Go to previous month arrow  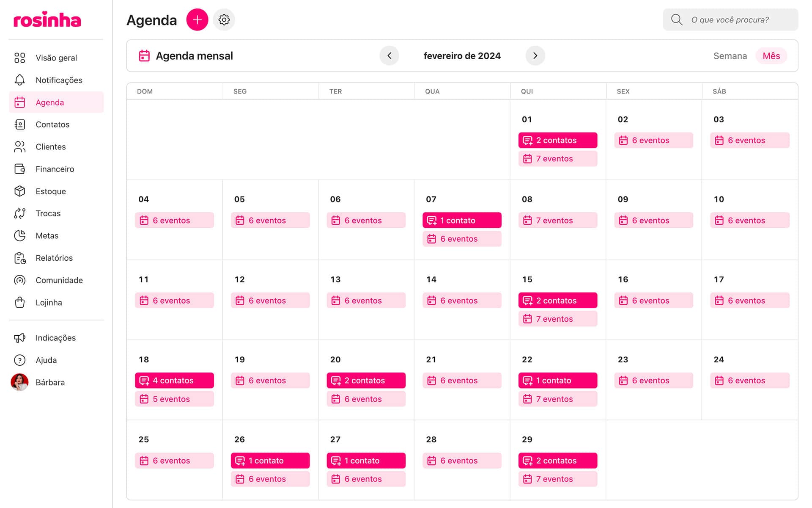[390, 56]
